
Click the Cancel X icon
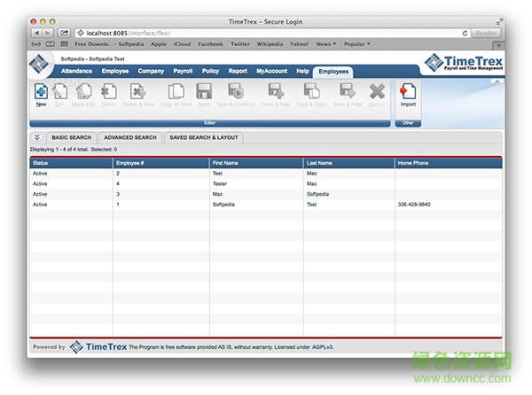(x=377, y=91)
